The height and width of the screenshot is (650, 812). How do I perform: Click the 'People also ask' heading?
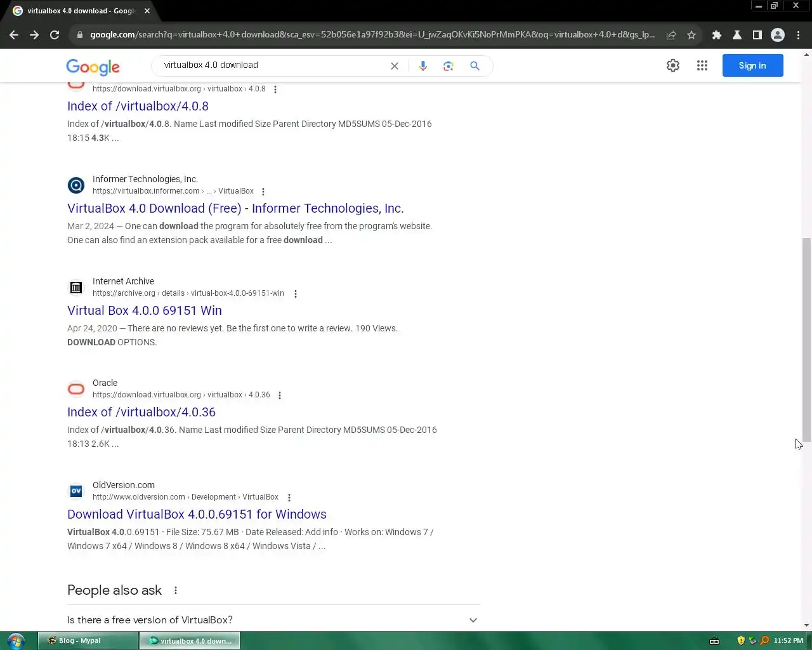114,590
